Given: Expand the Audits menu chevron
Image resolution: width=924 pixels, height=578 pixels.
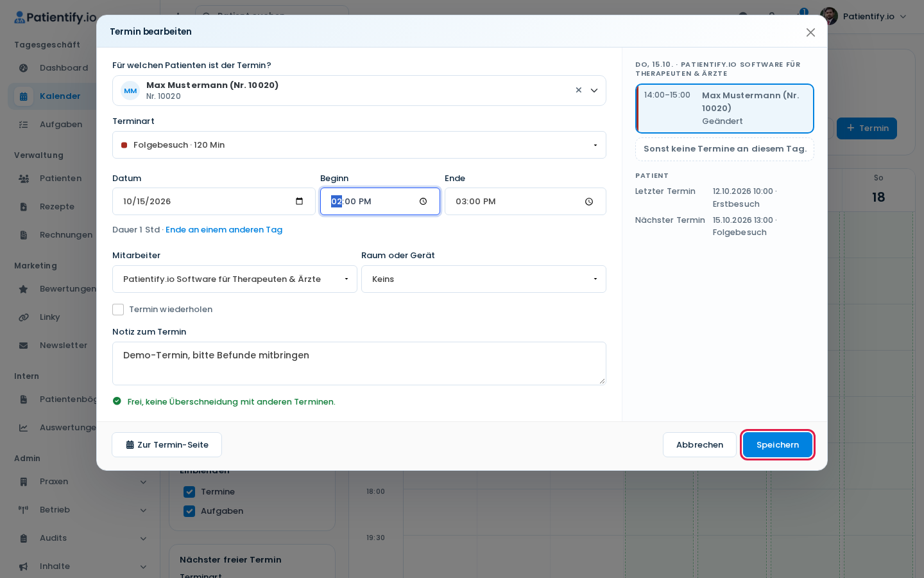Looking at the screenshot, I should 143,538.
